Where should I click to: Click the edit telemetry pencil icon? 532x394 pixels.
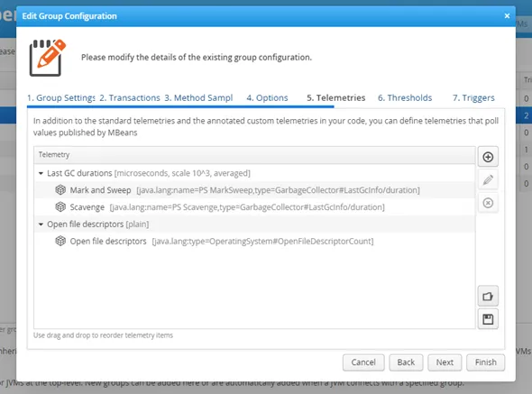[488, 179]
